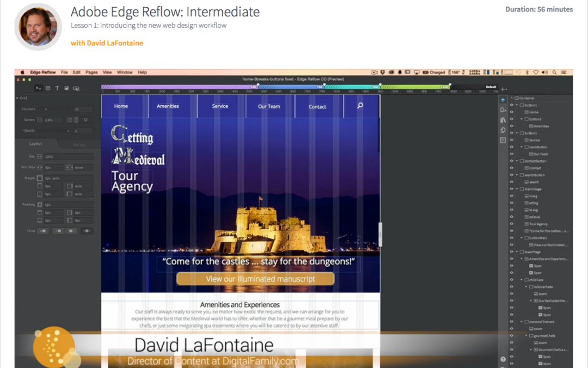Open the Library books panel icon

click(x=503, y=120)
